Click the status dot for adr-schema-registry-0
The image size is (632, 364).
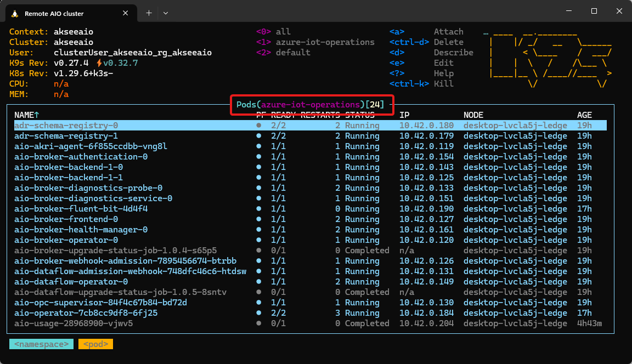258,125
